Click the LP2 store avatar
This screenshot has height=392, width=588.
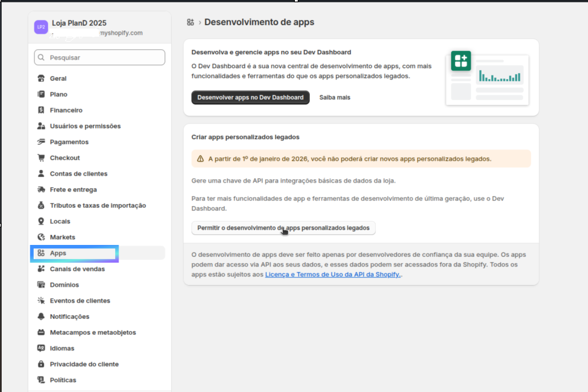[x=41, y=27]
